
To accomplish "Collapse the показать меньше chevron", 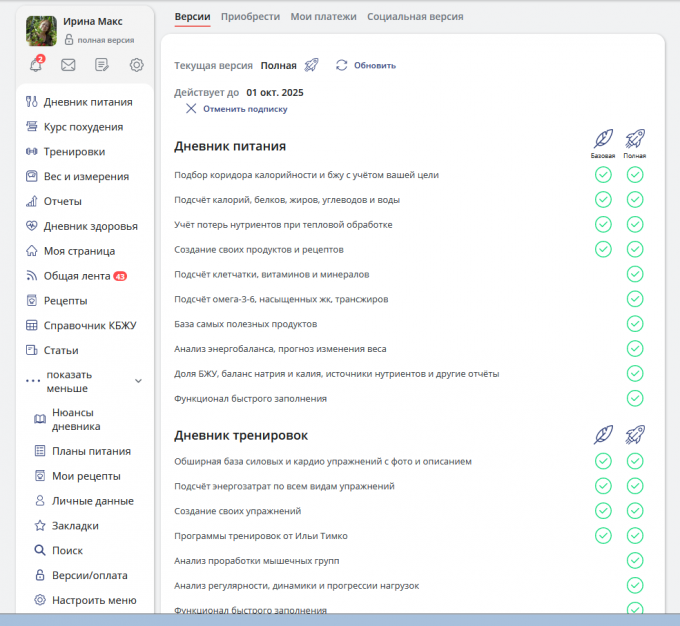I will pyautogui.click(x=138, y=381).
